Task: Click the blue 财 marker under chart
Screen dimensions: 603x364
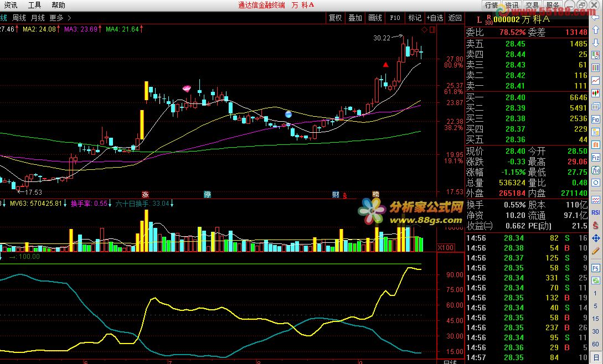Action: pyautogui.click(x=336, y=195)
